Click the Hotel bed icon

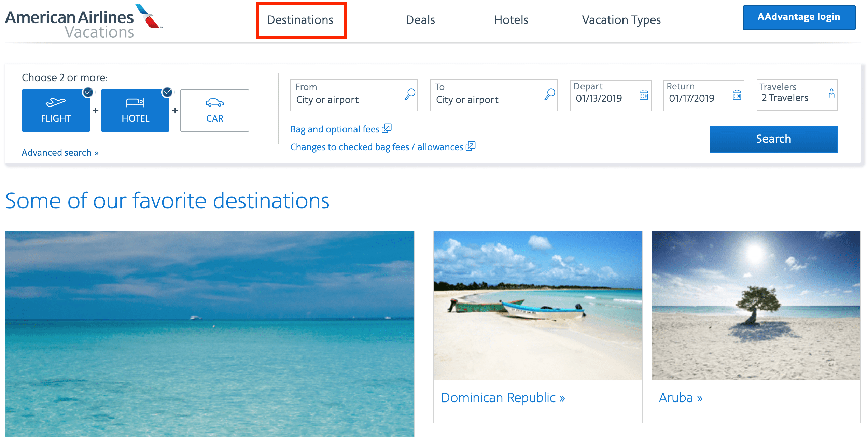click(135, 102)
